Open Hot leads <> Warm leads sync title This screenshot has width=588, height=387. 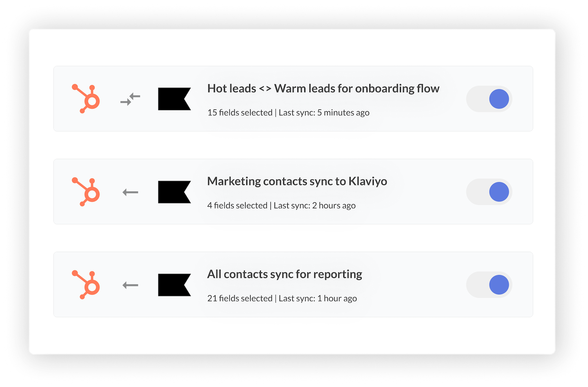(323, 88)
